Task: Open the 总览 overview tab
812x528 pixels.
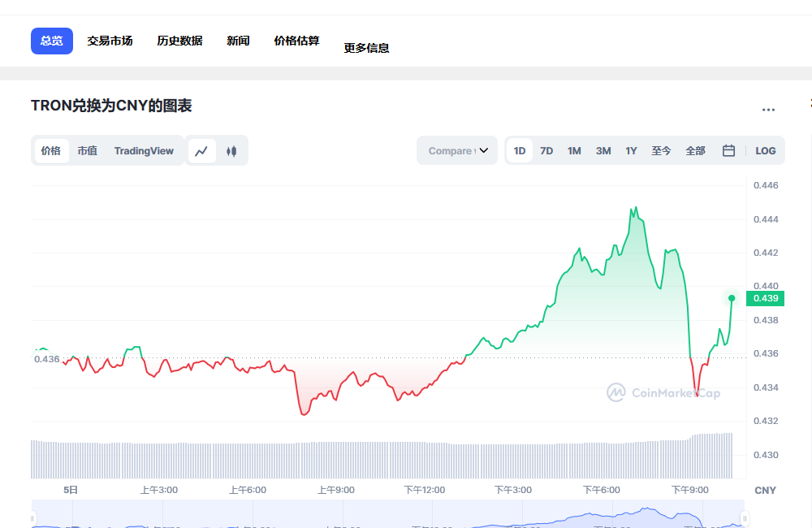Action: coord(52,41)
